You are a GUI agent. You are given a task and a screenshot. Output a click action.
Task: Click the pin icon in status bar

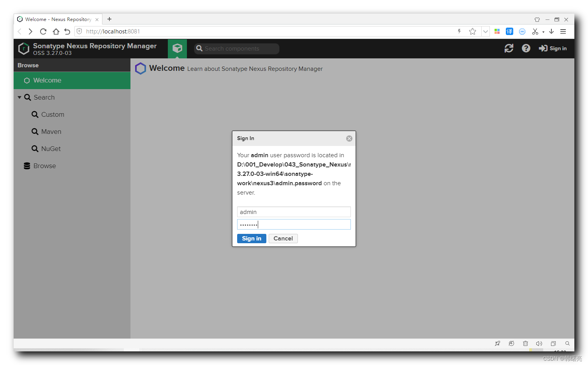[x=497, y=344]
